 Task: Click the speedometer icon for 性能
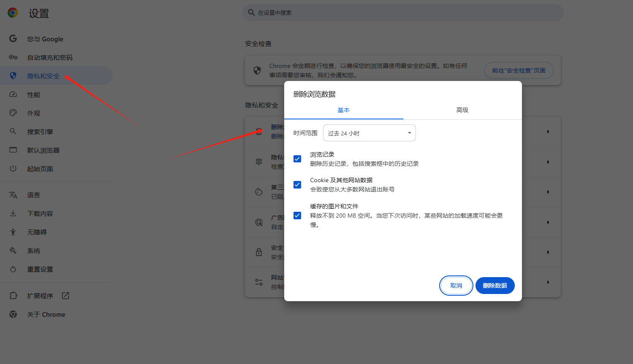(x=13, y=94)
